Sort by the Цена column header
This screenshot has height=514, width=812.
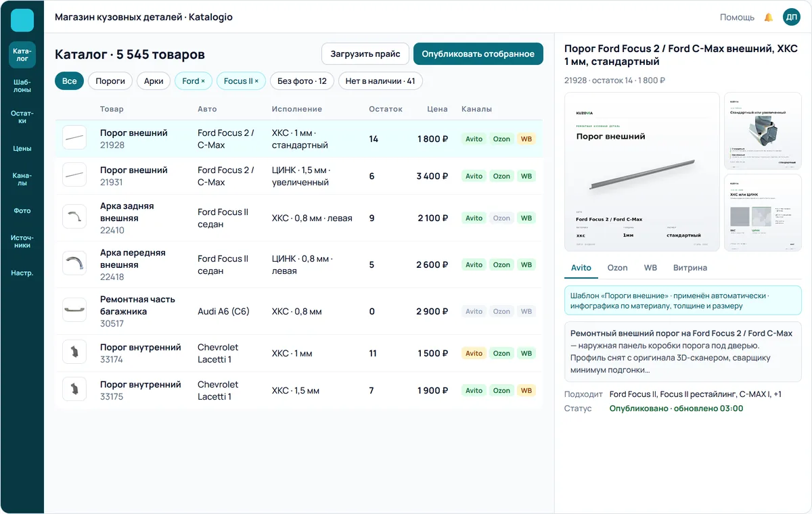(x=438, y=109)
